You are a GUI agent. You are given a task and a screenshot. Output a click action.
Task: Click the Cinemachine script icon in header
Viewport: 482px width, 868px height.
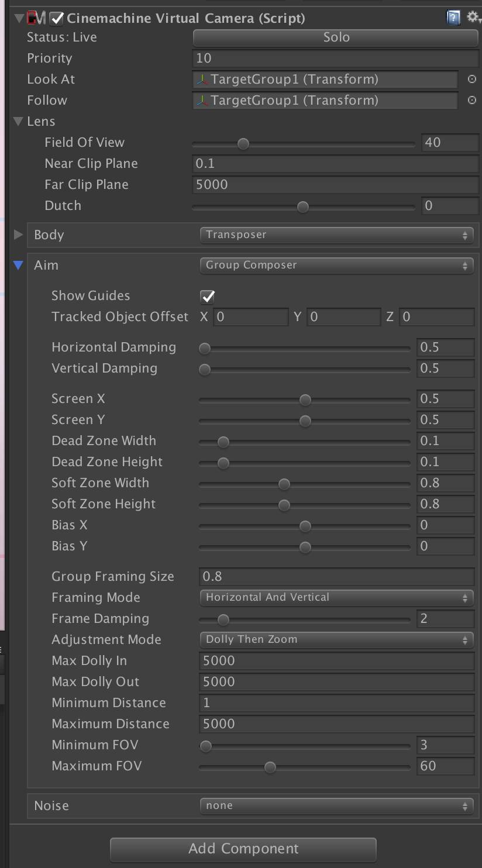click(x=36, y=18)
